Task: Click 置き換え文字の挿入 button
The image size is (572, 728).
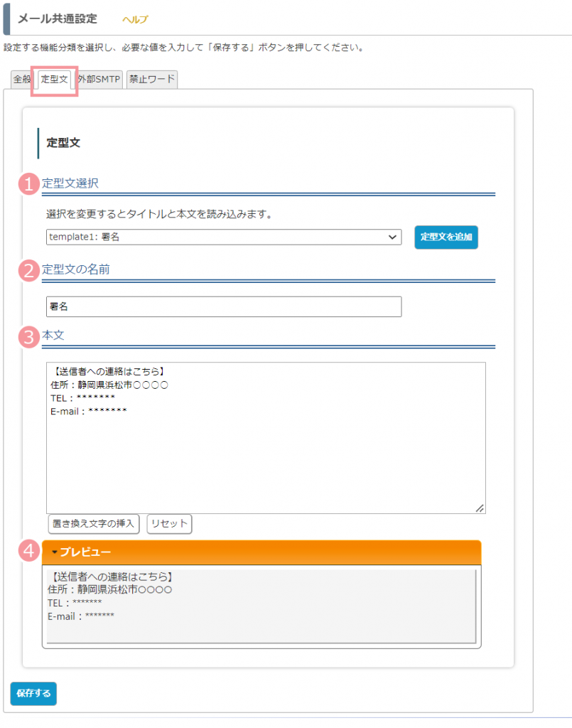Action: point(94,524)
